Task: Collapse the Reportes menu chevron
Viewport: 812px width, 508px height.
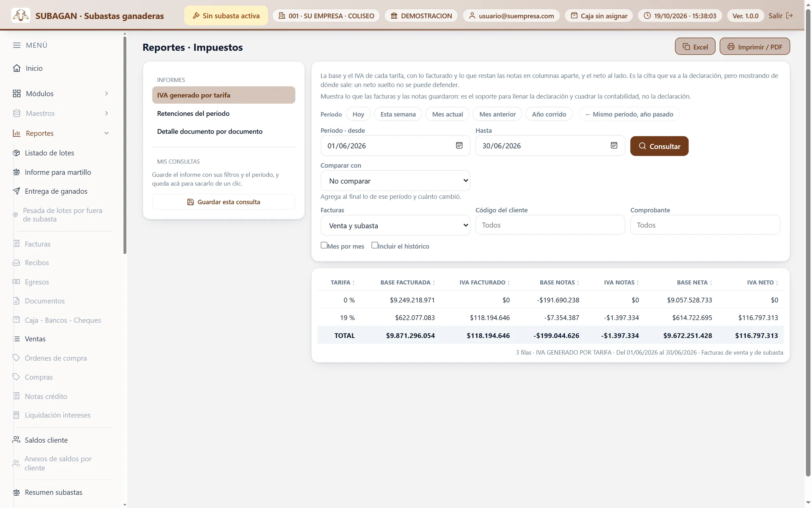Action: [x=107, y=133]
